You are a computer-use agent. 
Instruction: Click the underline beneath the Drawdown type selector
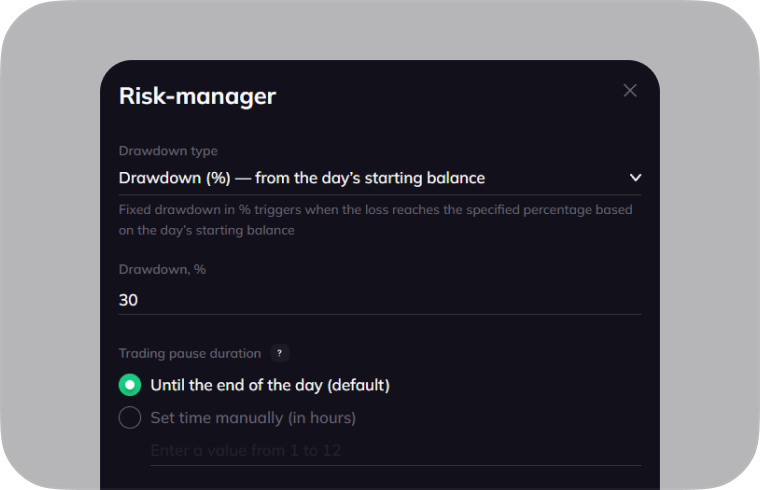point(380,194)
